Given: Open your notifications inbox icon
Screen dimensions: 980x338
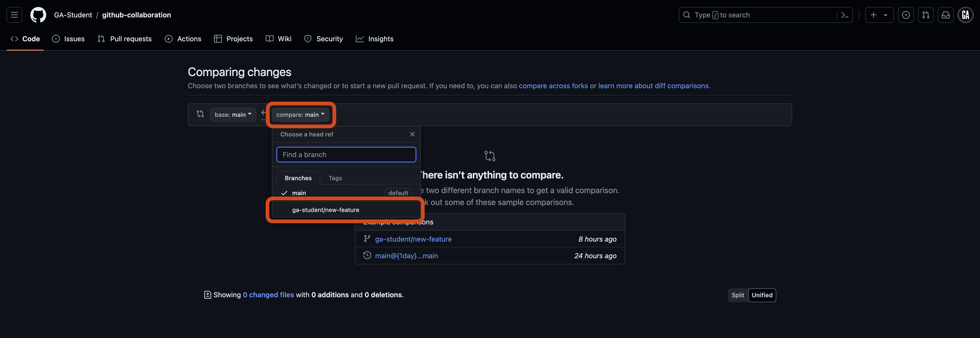Looking at the screenshot, I should pos(946,15).
